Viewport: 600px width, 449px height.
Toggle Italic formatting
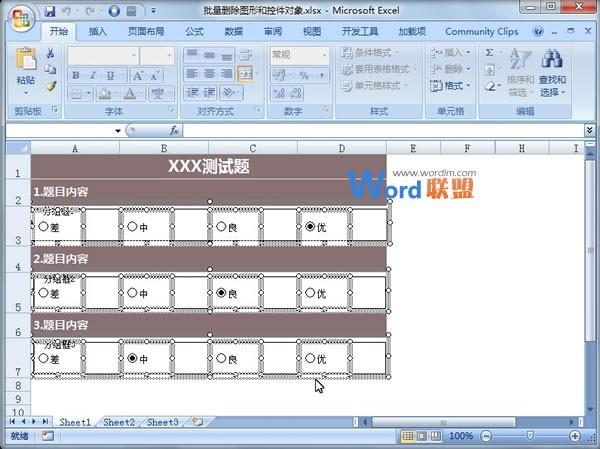point(93,75)
